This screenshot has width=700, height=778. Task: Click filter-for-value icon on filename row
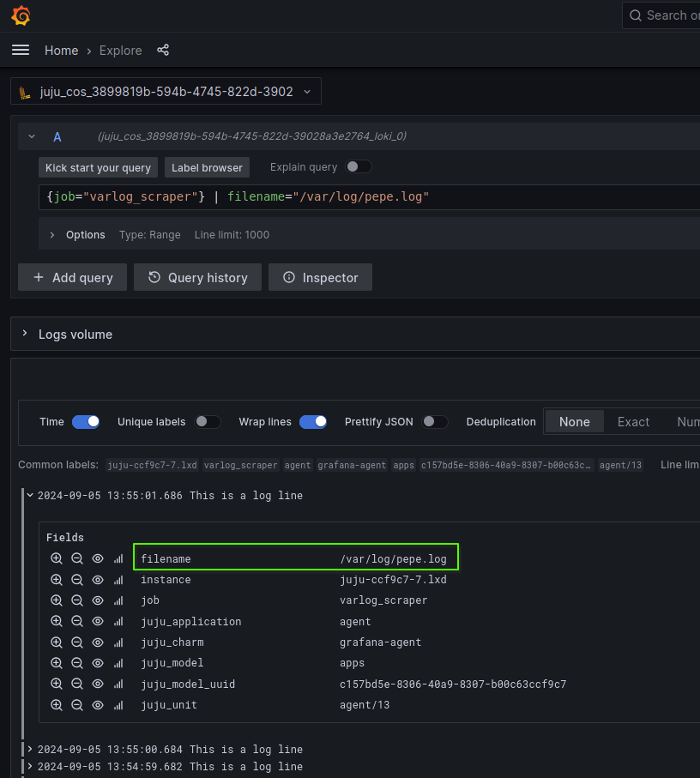(57, 558)
